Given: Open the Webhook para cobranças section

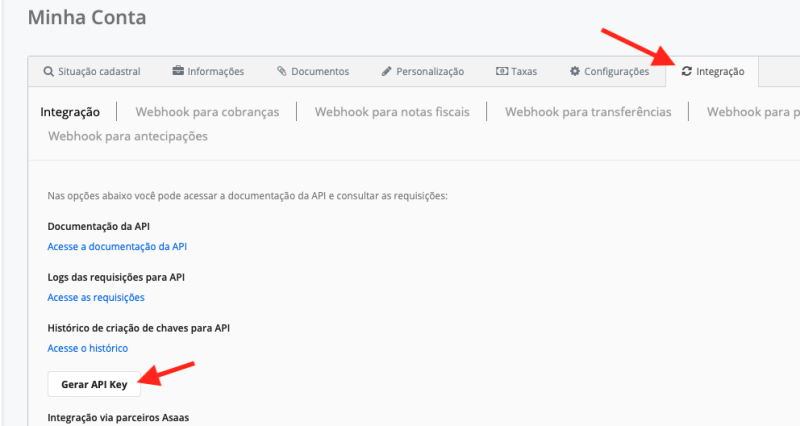Looking at the screenshot, I should [x=207, y=112].
